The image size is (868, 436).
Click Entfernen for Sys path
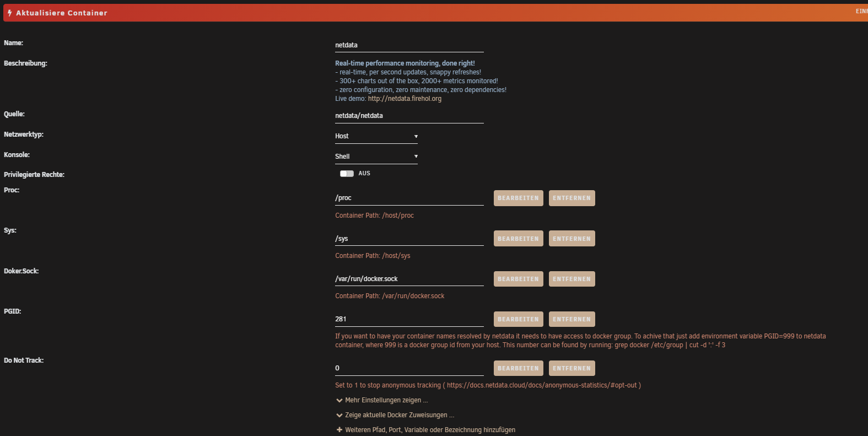572,239
